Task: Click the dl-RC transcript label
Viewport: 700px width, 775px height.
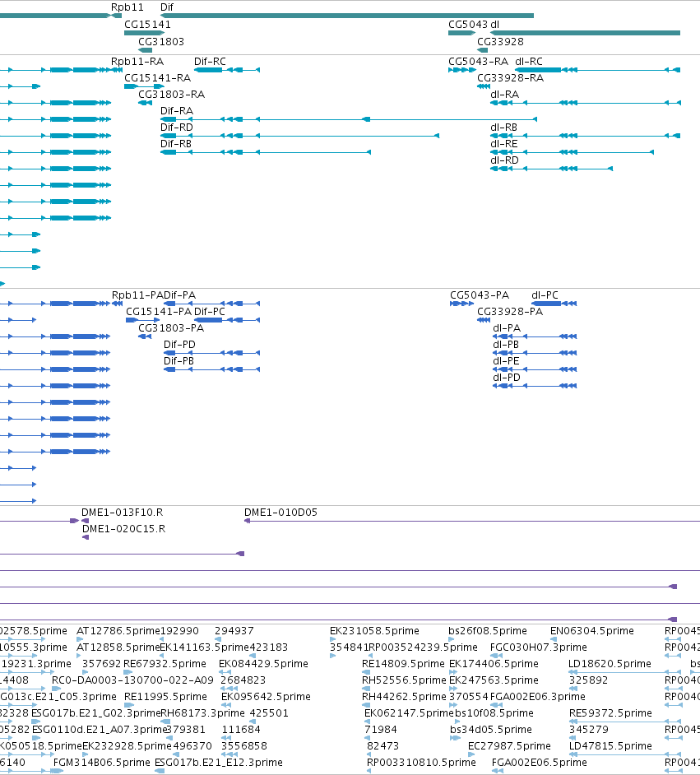Action: 529,61
